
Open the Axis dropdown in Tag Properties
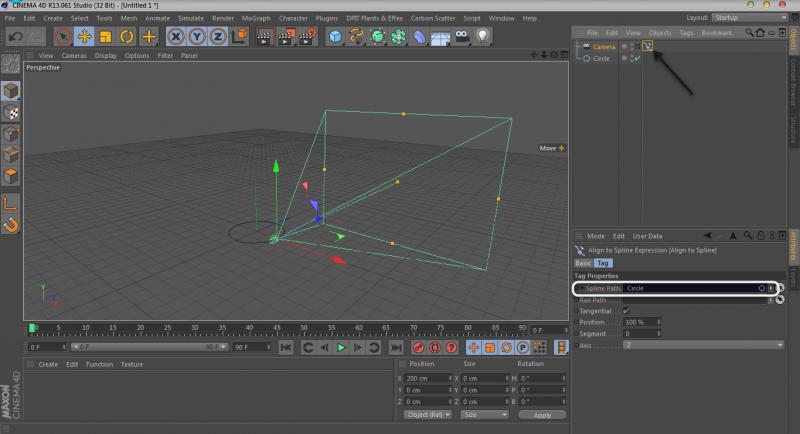coord(703,345)
